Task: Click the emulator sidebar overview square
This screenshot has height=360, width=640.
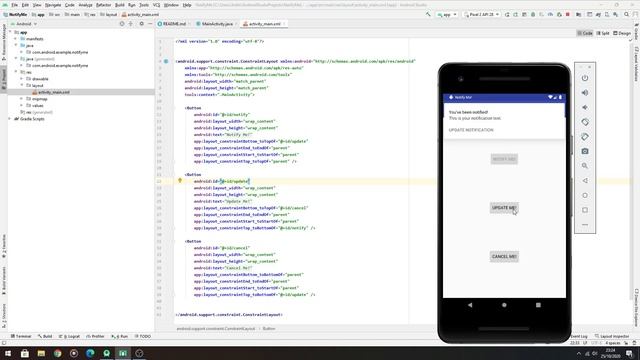Action: (x=585, y=210)
